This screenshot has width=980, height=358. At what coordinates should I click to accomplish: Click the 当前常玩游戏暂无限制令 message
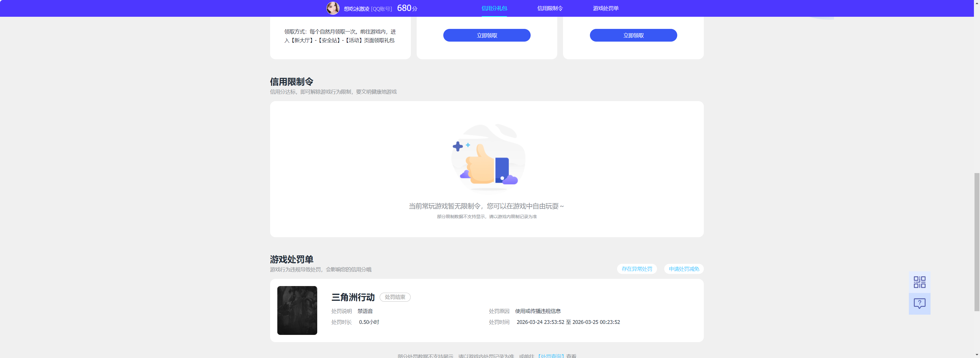[x=486, y=206]
